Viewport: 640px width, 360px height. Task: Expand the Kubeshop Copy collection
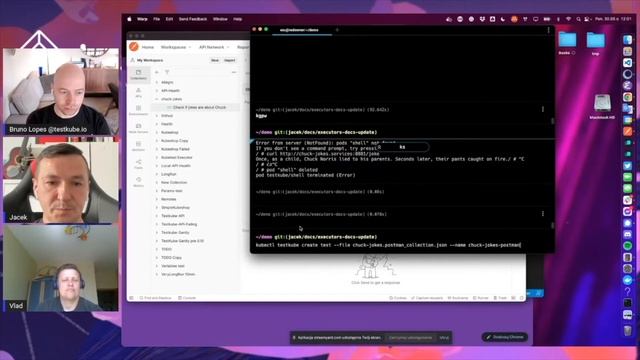(157, 141)
